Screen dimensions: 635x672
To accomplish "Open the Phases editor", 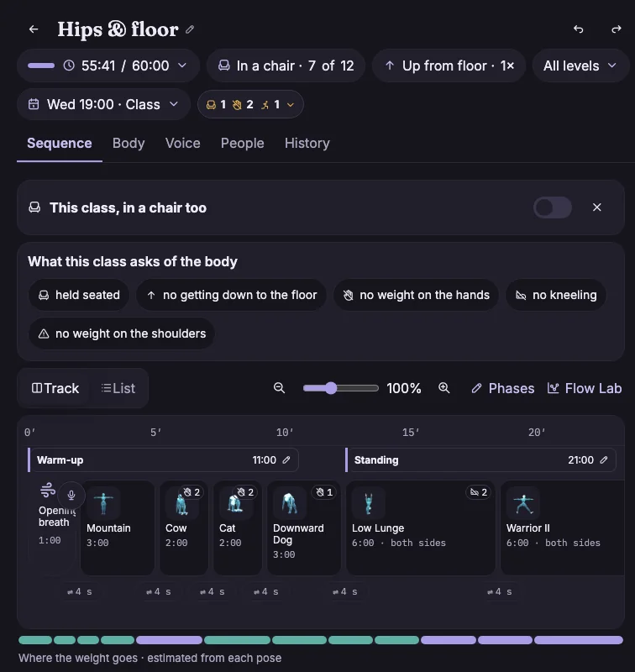I will pos(503,388).
